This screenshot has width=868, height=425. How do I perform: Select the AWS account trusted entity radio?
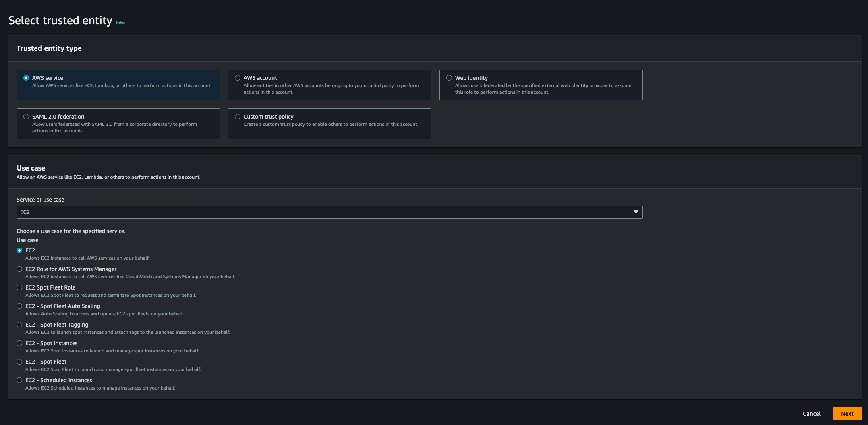pyautogui.click(x=238, y=78)
